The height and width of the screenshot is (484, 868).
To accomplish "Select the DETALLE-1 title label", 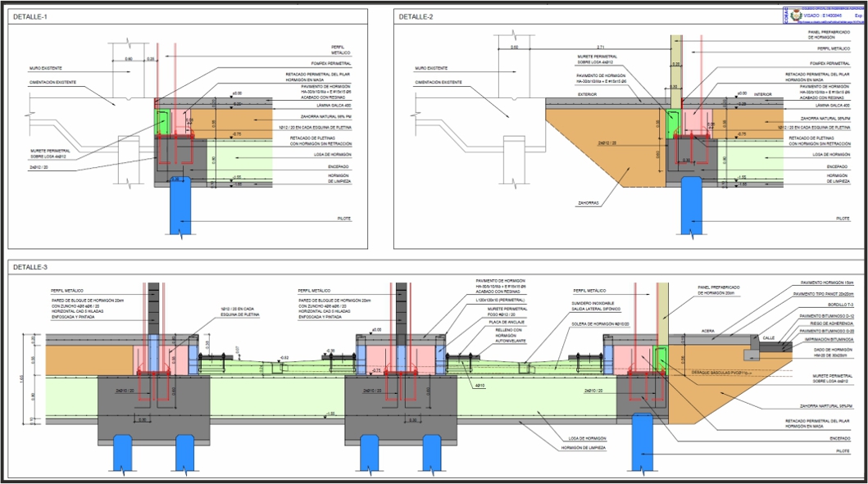I will (30, 16).
